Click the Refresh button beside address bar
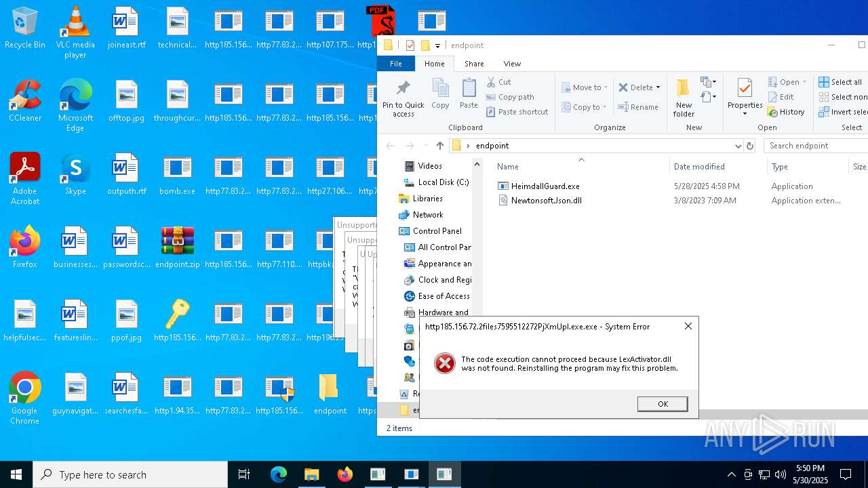 [x=750, y=146]
